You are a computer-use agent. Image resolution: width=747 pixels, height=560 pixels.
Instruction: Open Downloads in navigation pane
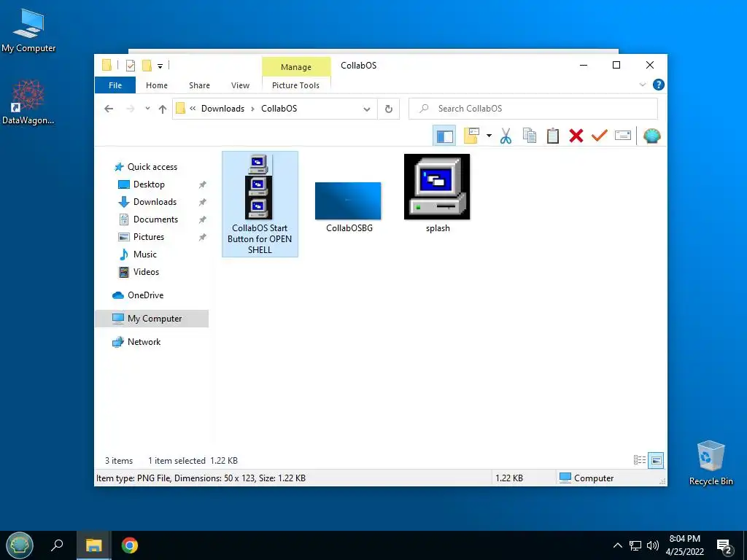(x=155, y=202)
